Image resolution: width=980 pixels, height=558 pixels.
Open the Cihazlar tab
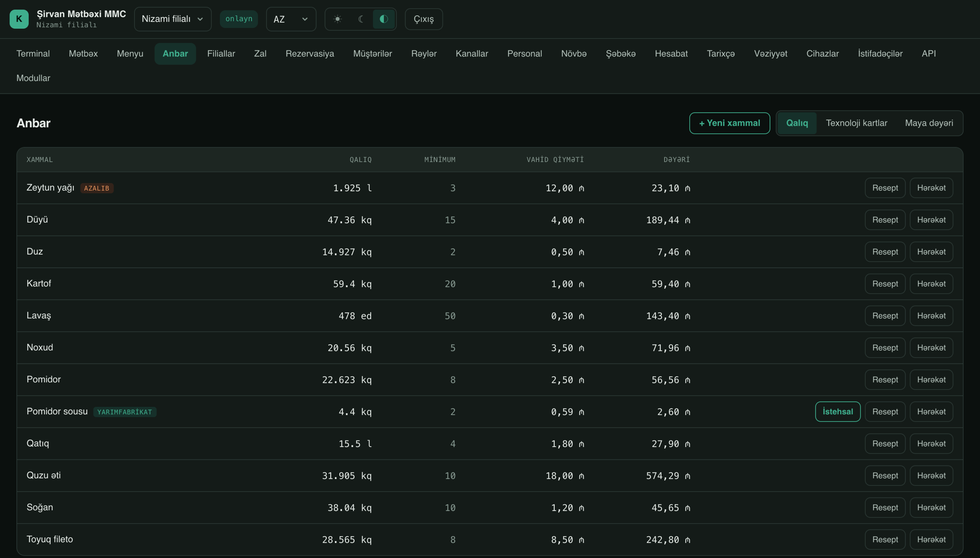[x=823, y=54]
